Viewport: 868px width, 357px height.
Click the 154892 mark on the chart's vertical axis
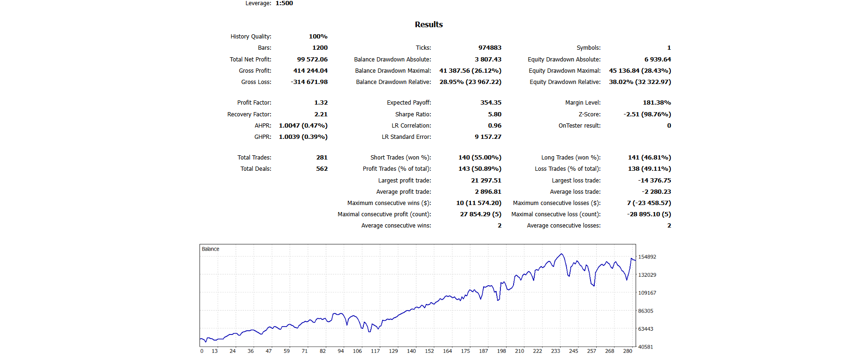point(647,257)
